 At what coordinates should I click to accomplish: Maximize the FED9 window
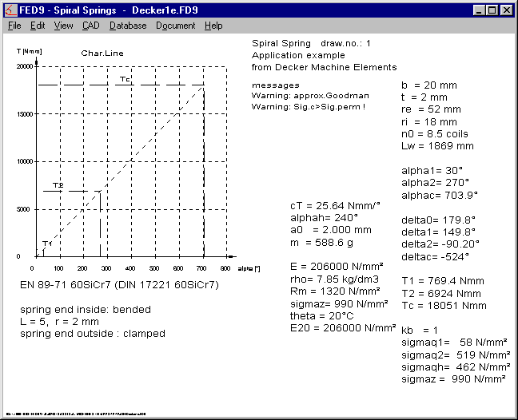pyautogui.click(x=491, y=10)
